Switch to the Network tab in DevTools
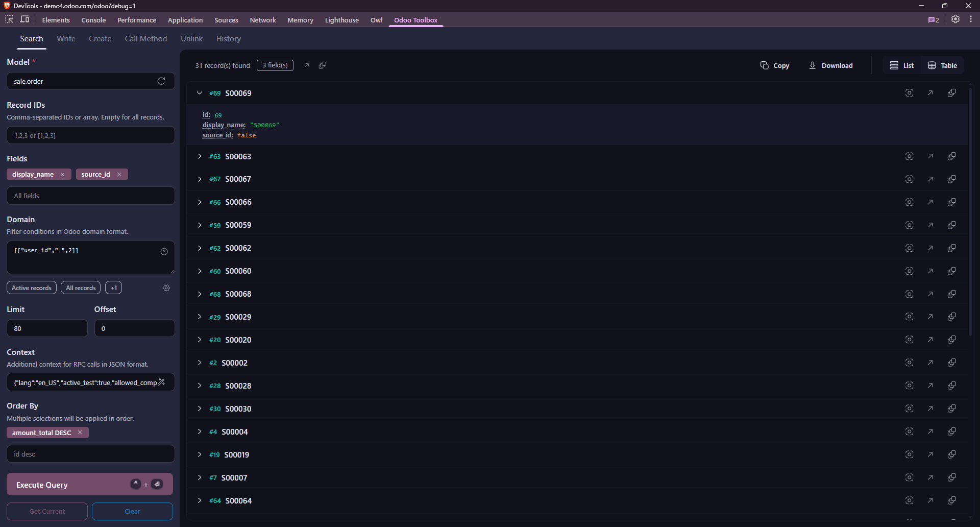Viewport: 980px width, 527px height. (x=262, y=20)
